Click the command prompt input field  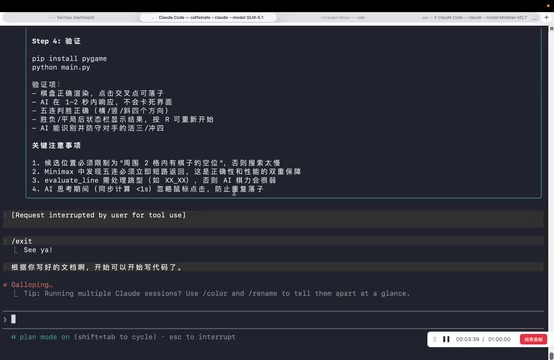tap(274, 319)
